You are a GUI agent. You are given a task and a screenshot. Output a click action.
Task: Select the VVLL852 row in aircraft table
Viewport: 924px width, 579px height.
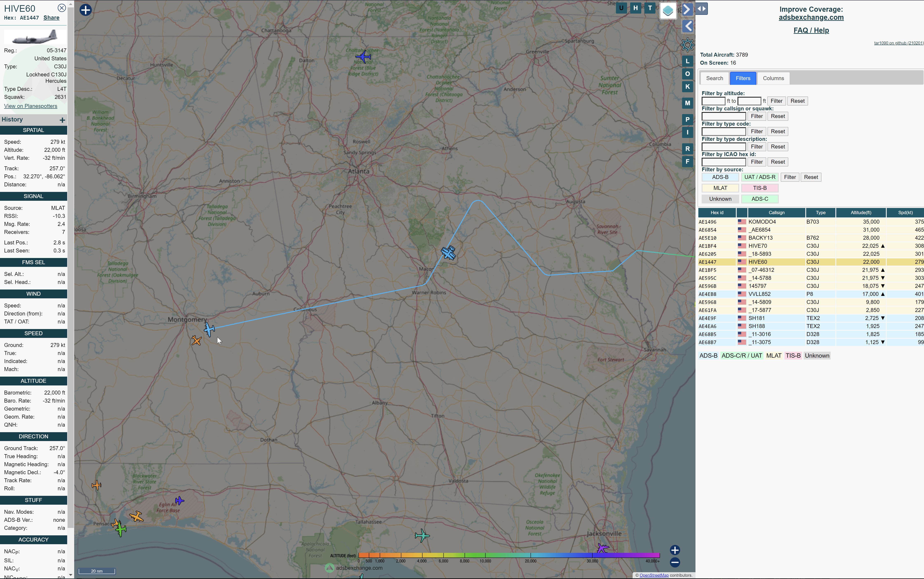(810, 294)
